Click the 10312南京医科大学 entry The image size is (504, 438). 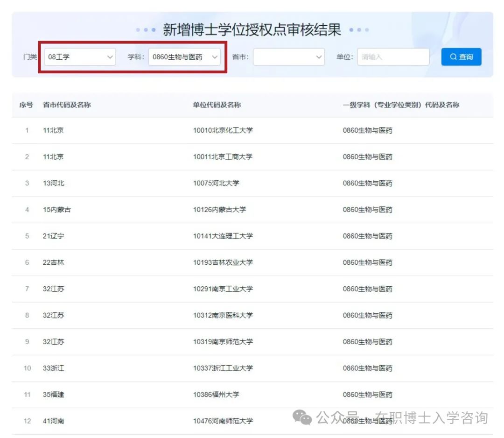[x=223, y=315]
